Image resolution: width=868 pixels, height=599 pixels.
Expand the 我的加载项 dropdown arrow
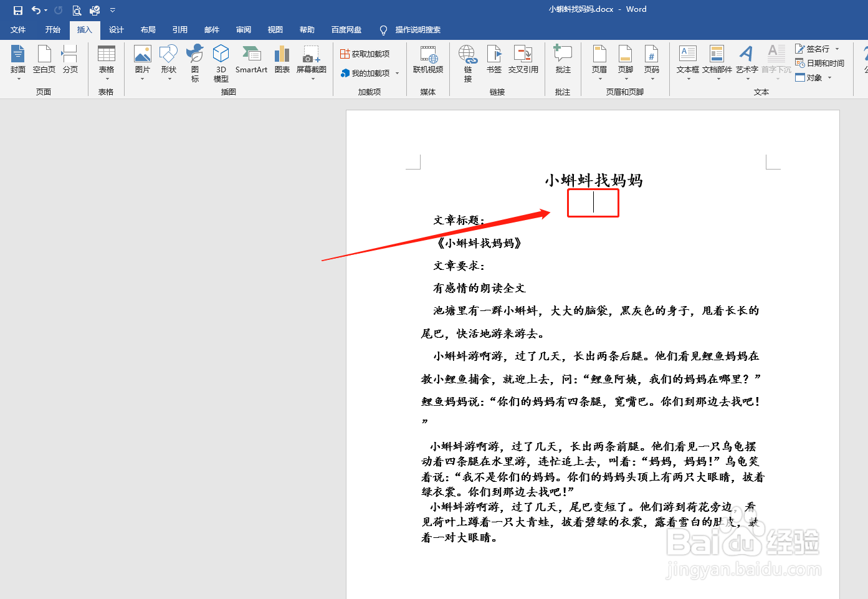[398, 73]
